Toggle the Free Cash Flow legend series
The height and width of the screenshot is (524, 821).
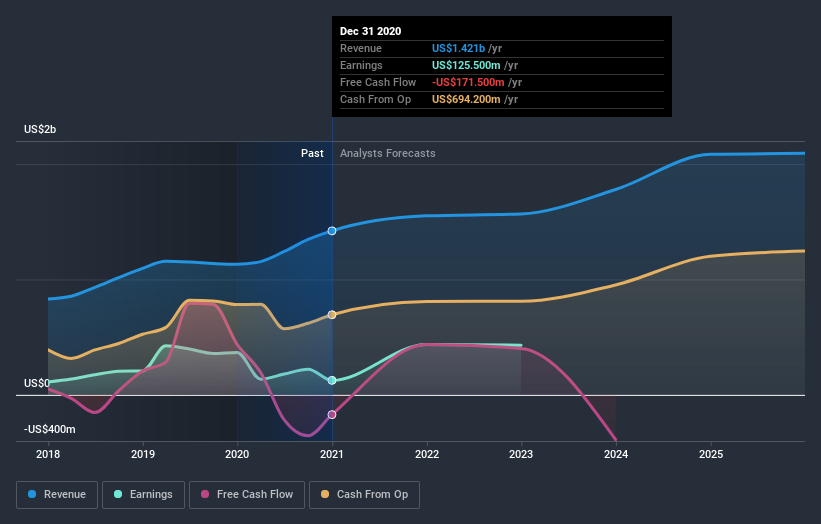247,495
